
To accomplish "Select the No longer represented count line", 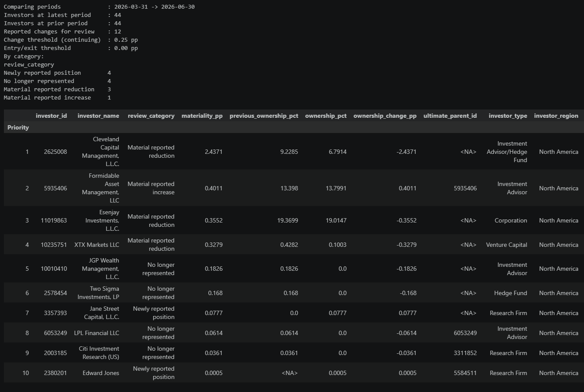I will [x=57, y=81].
